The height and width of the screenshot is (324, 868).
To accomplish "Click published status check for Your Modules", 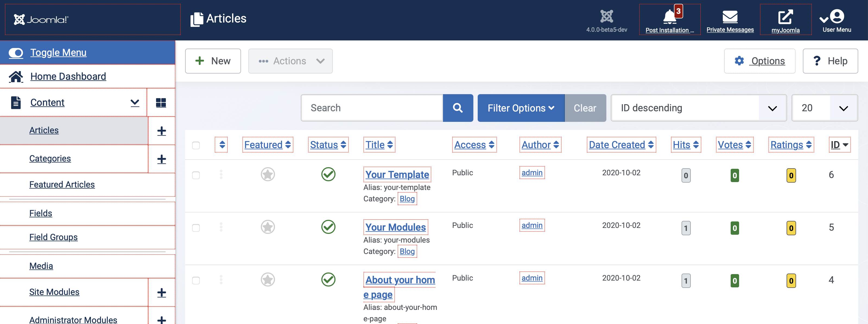I will [328, 227].
